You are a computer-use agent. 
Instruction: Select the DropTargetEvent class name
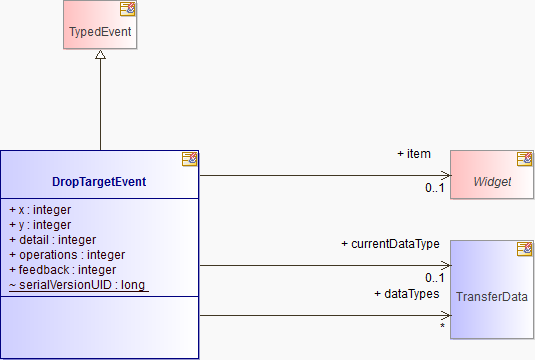[x=99, y=182]
